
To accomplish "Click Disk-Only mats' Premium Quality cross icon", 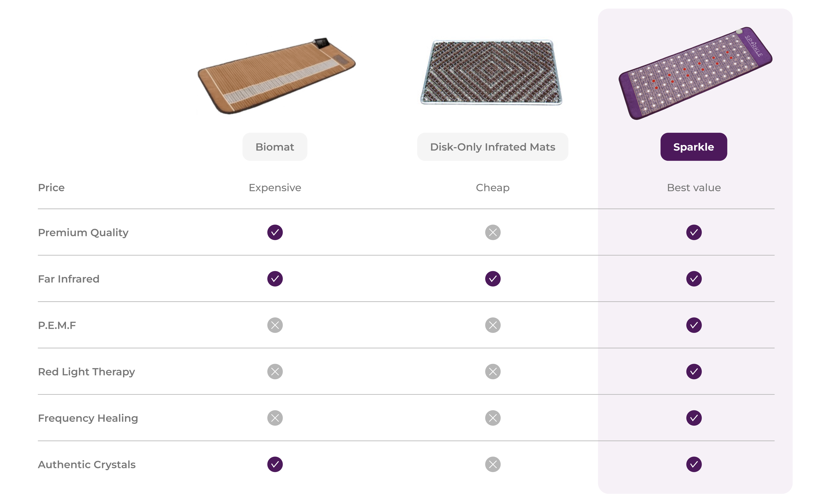I will click(493, 232).
